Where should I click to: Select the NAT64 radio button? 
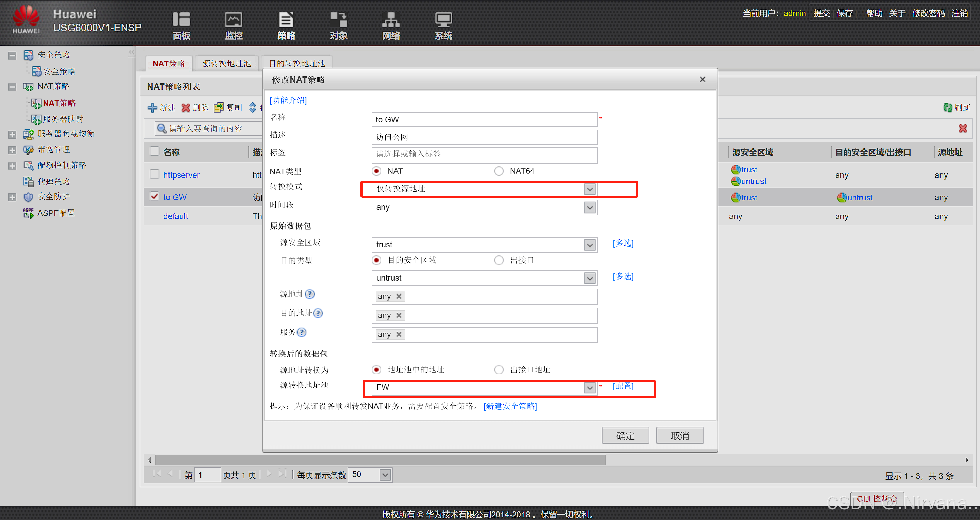(499, 171)
